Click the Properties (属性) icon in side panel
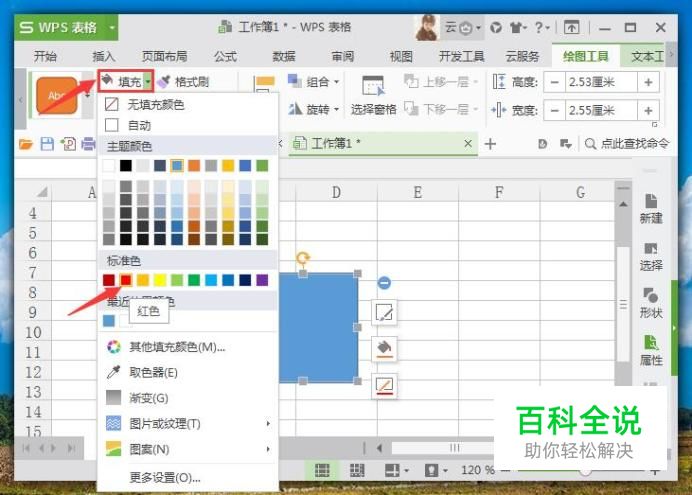 [x=651, y=342]
